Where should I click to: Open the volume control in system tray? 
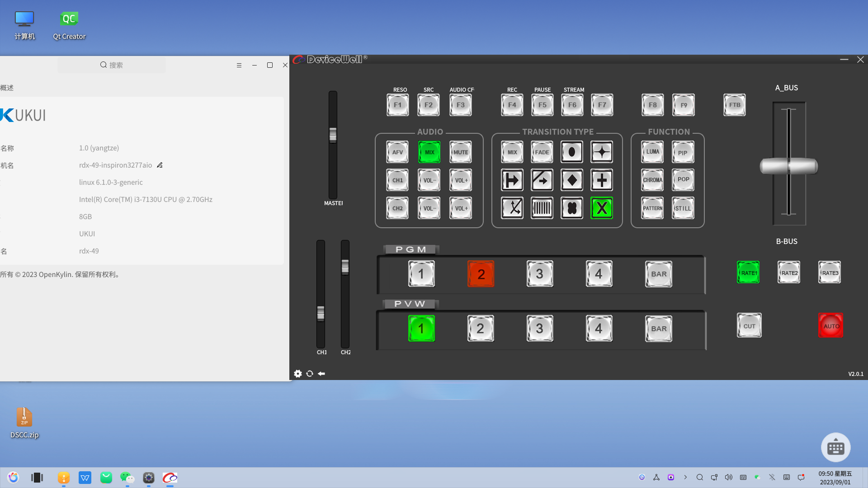[x=729, y=477]
